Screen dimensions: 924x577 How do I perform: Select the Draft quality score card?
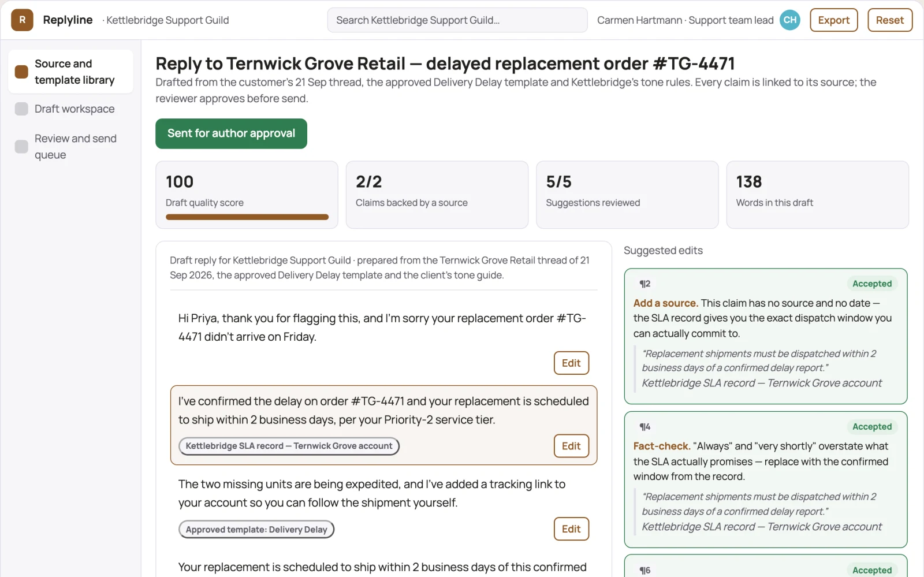tap(247, 195)
